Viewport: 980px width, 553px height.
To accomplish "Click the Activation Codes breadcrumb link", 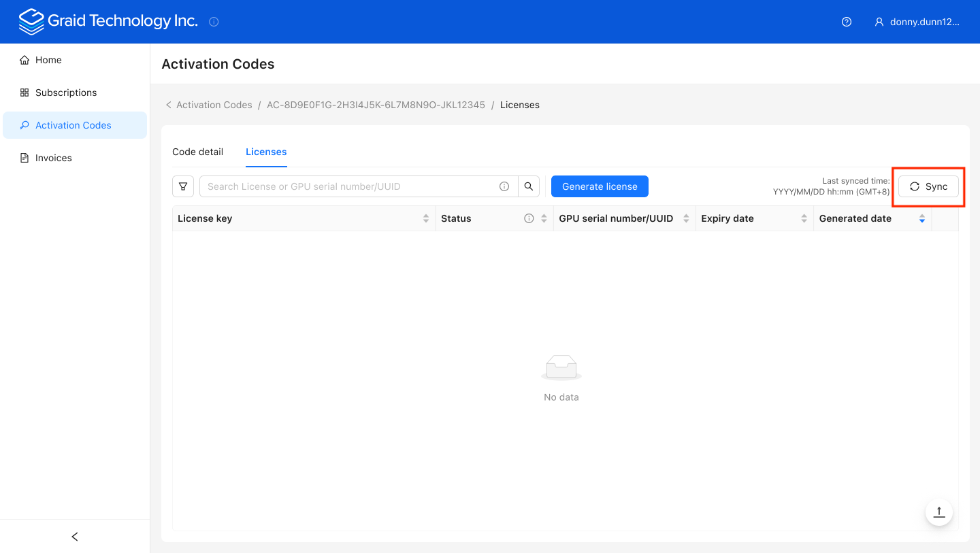I will point(214,105).
